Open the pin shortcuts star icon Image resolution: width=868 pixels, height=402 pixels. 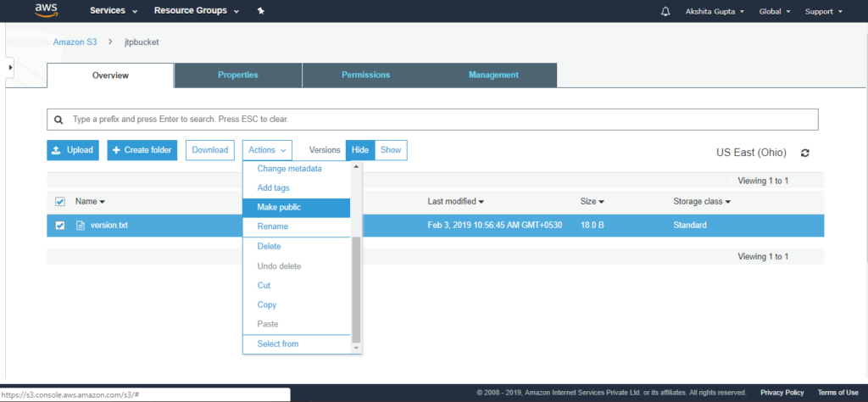[x=261, y=11]
